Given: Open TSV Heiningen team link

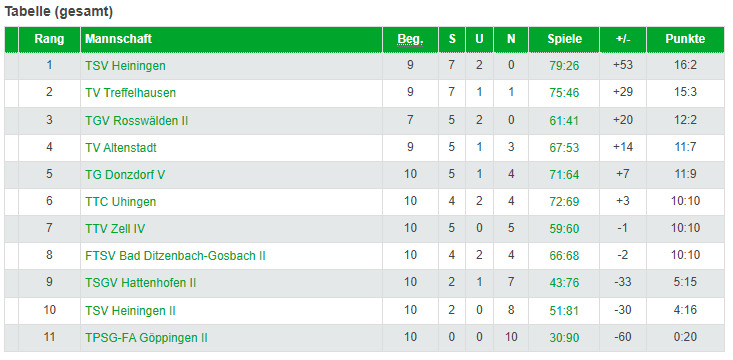Looking at the screenshot, I should [125, 66].
